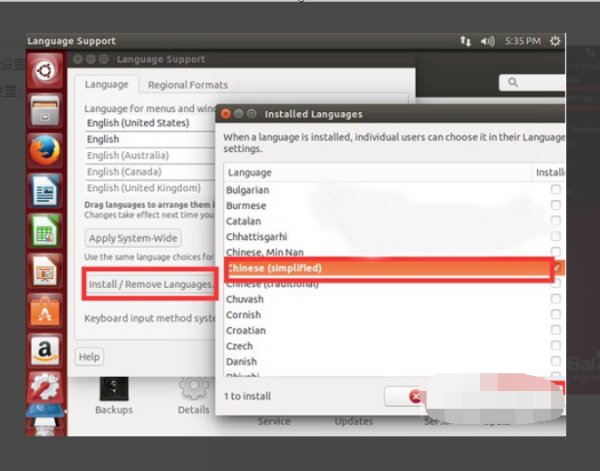Click the search field in System Settings
The width and height of the screenshot is (600, 471).
click(x=532, y=83)
